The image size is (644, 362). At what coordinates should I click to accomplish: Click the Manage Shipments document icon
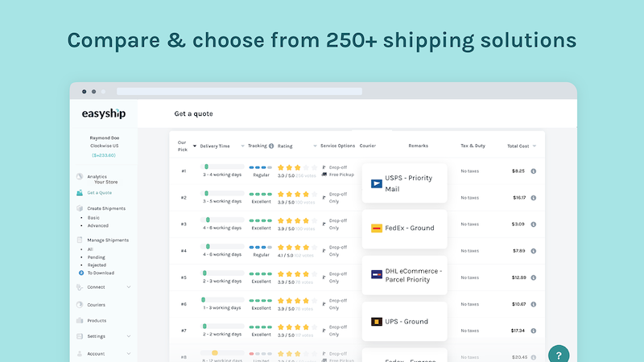(x=80, y=240)
